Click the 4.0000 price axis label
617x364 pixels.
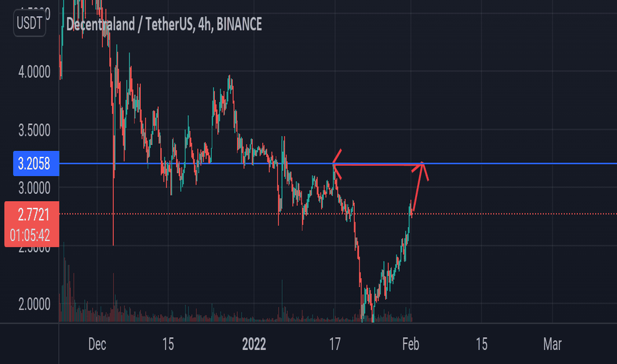pyautogui.click(x=34, y=72)
